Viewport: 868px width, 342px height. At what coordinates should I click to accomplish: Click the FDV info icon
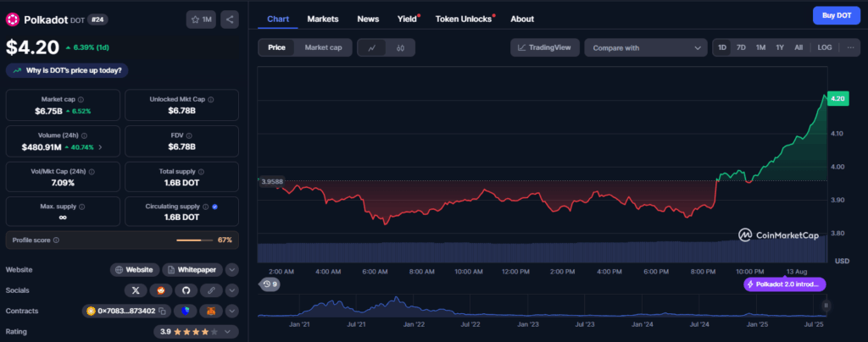click(x=189, y=135)
